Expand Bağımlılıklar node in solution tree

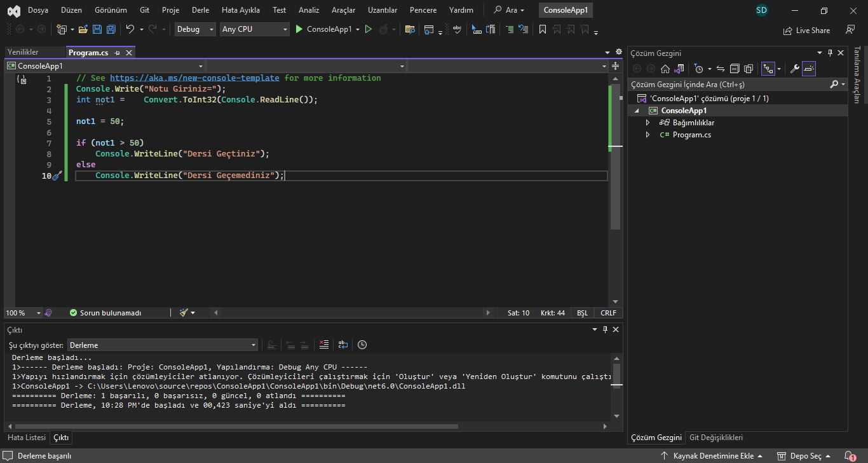tap(648, 123)
